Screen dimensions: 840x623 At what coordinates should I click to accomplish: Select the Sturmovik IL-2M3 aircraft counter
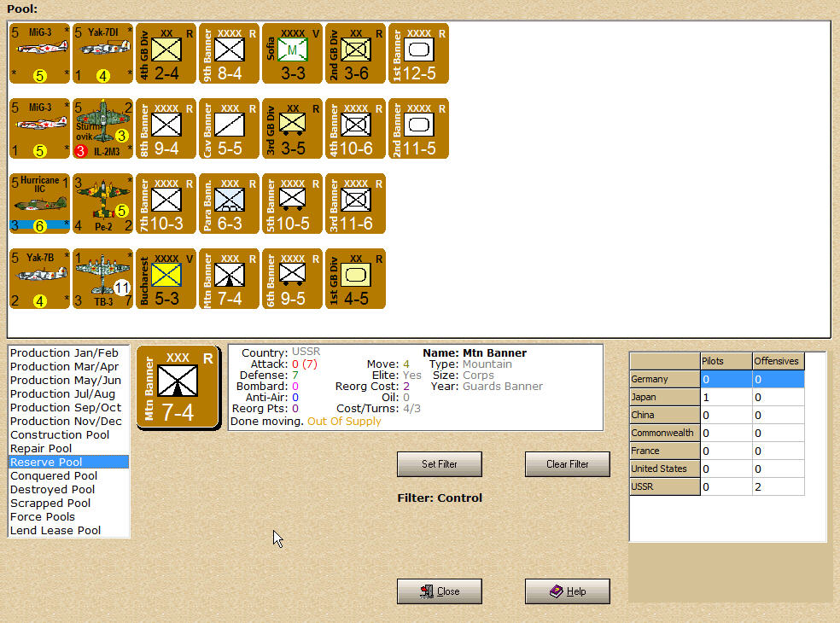coord(102,128)
